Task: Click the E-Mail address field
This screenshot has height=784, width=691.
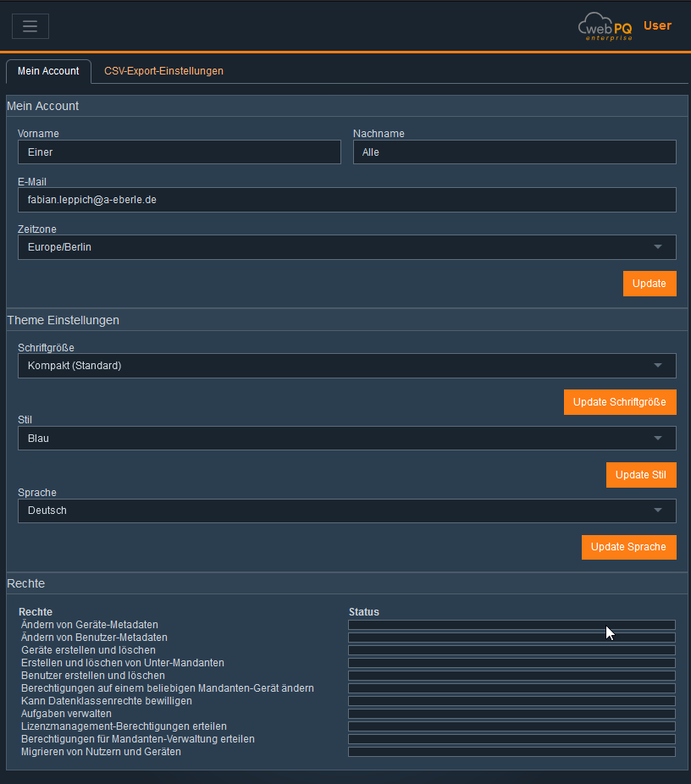Action: 346,200
